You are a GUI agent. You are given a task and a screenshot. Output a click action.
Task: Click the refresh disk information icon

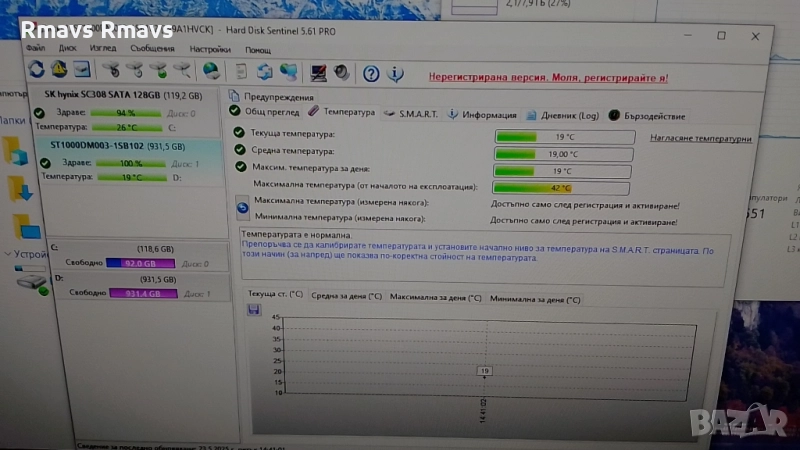[37, 71]
